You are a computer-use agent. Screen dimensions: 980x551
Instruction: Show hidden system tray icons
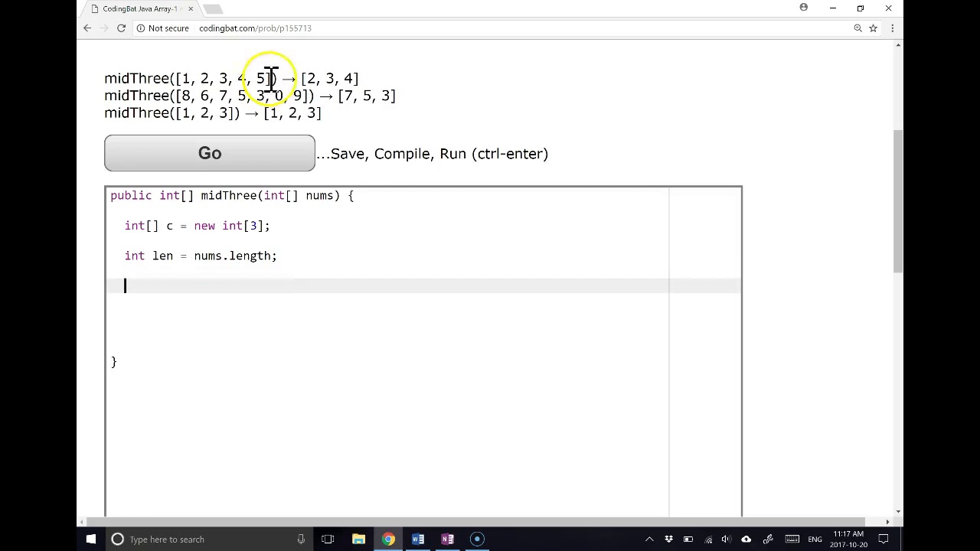[649, 540]
